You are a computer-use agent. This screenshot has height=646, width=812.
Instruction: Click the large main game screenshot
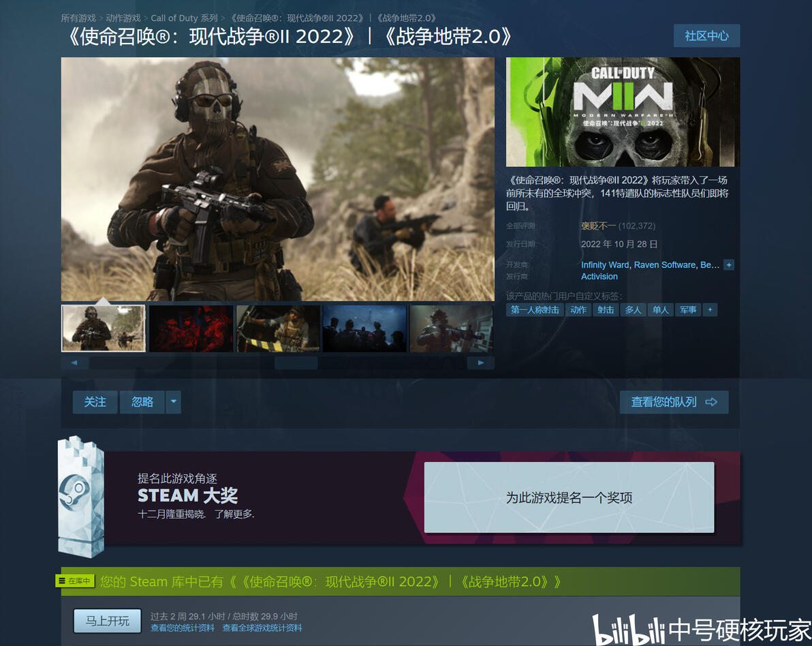(277, 179)
